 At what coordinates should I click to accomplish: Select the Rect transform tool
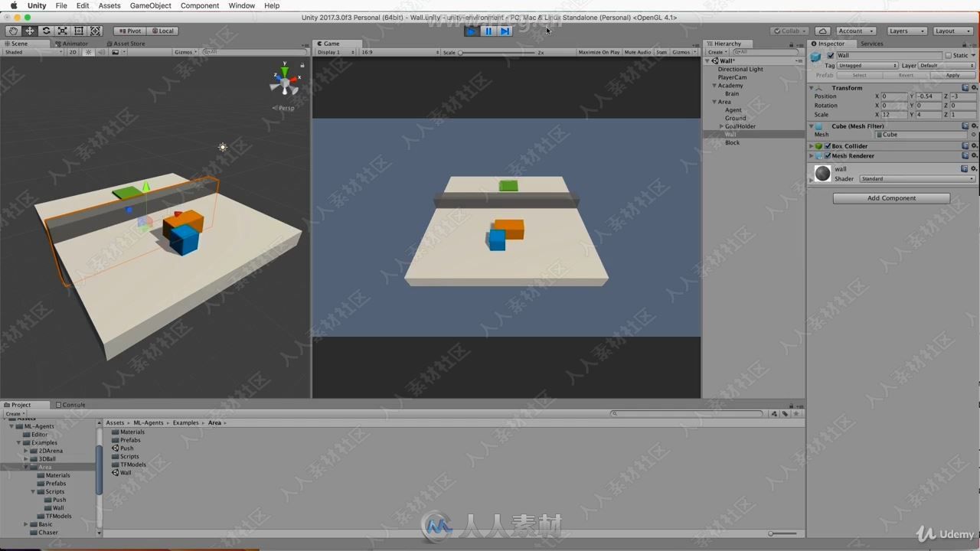(x=79, y=31)
